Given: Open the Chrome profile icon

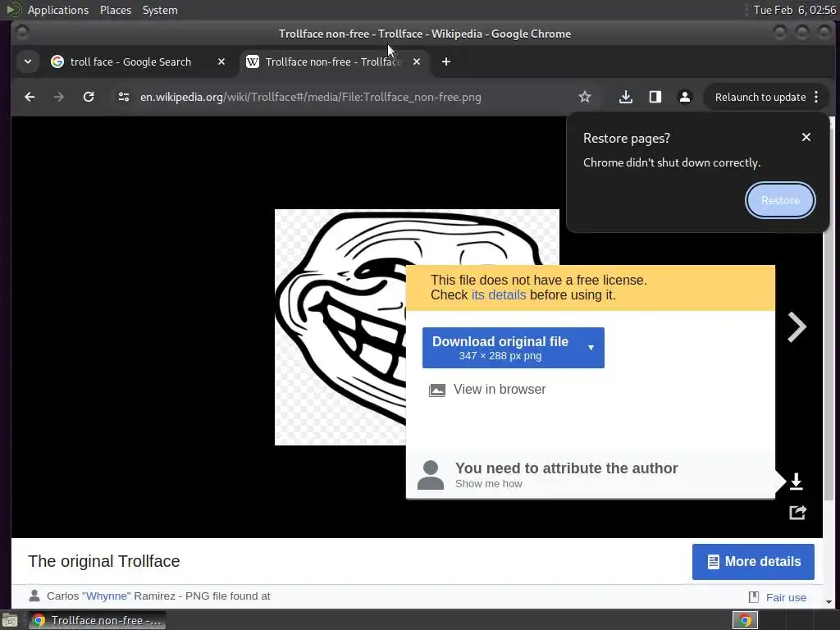Looking at the screenshot, I should pos(685,97).
